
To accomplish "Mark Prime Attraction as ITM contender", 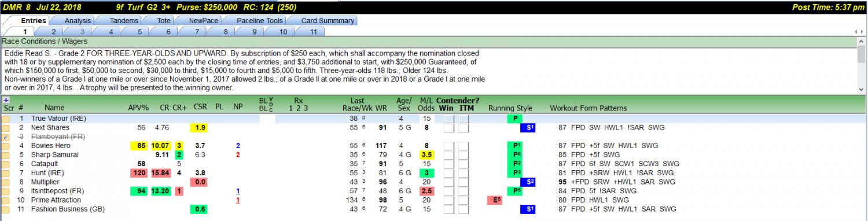I will point(464,200).
